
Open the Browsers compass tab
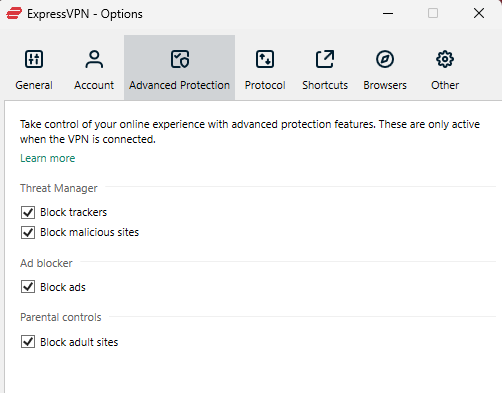point(385,68)
